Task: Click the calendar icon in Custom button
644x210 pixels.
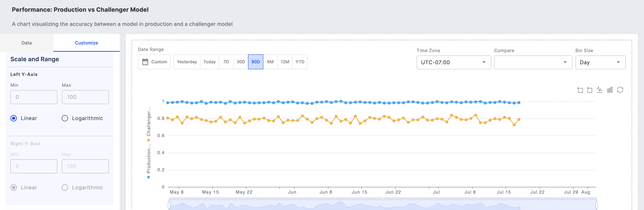Action: [145, 62]
